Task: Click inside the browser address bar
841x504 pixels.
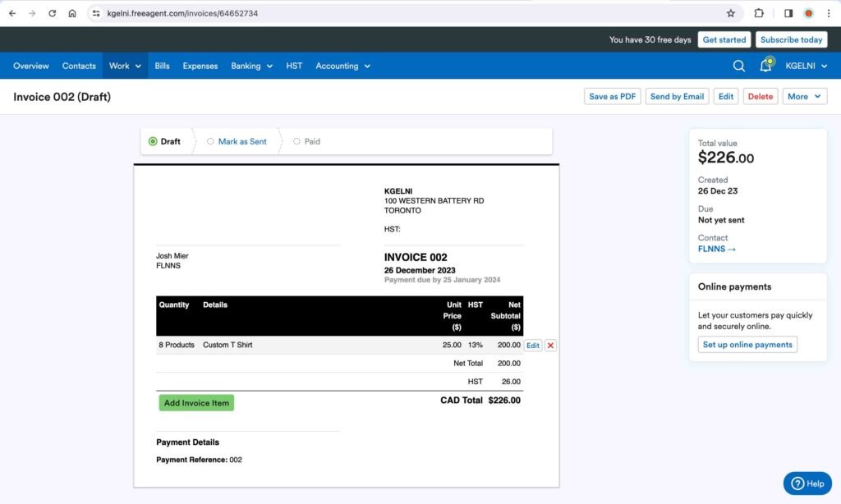Action: pos(205,13)
